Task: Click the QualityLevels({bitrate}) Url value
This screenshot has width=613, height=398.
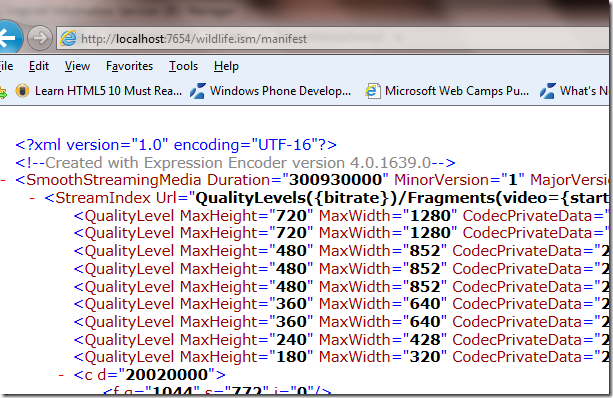Action: point(402,198)
